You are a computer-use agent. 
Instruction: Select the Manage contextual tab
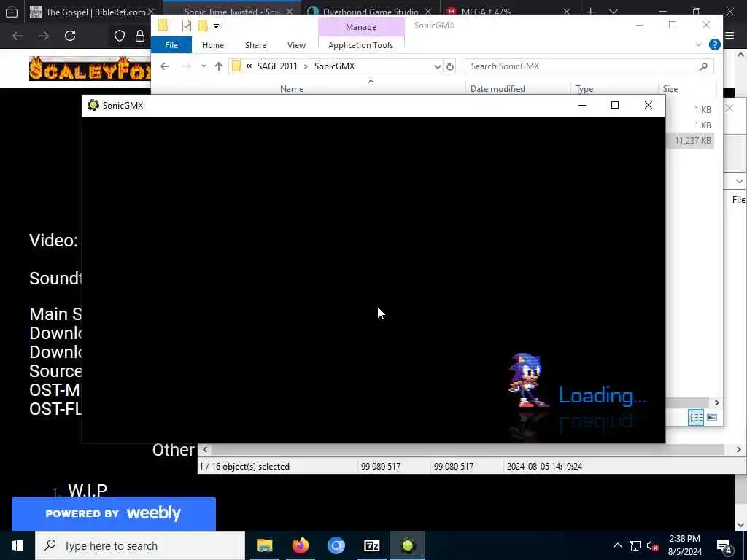[360, 27]
